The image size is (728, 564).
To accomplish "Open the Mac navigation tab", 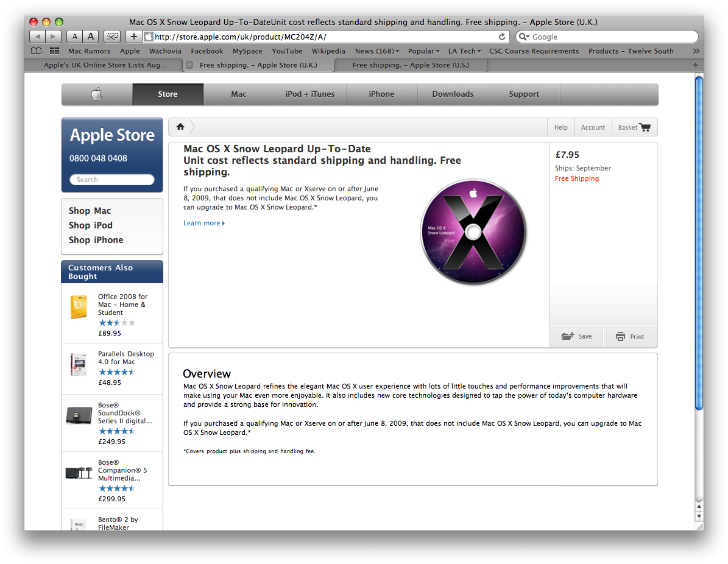I will (239, 94).
